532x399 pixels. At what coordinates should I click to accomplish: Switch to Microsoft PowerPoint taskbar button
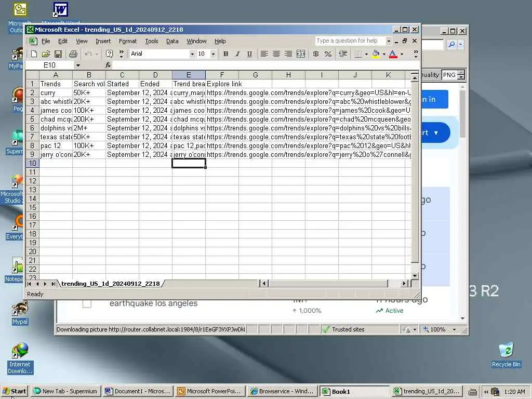pyautogui.click(x=210, y=391)
